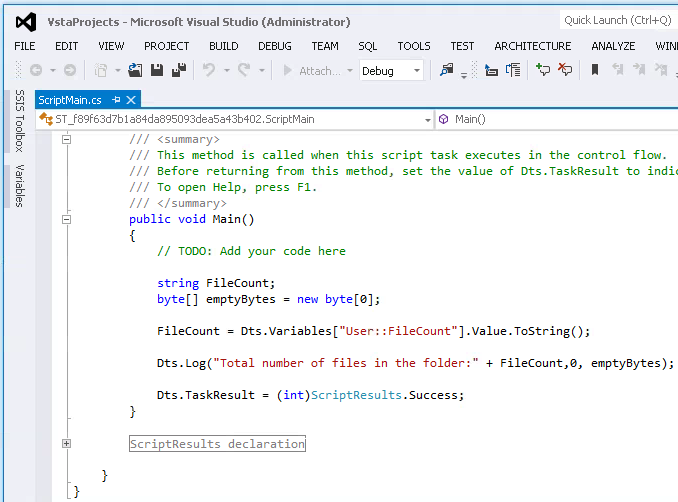Viewport: 678px width, 502px height.
Task: Click the Attach debugger button
Action: [311, 70]
